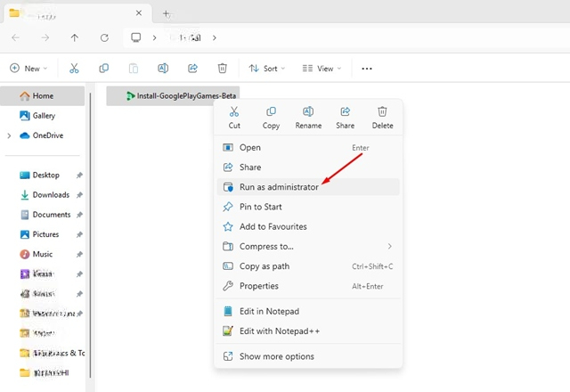Image resolution: width=570 pixels, height=392 pixels.
Task: Unpin Downloads via its pin icon
Action: 79,195
